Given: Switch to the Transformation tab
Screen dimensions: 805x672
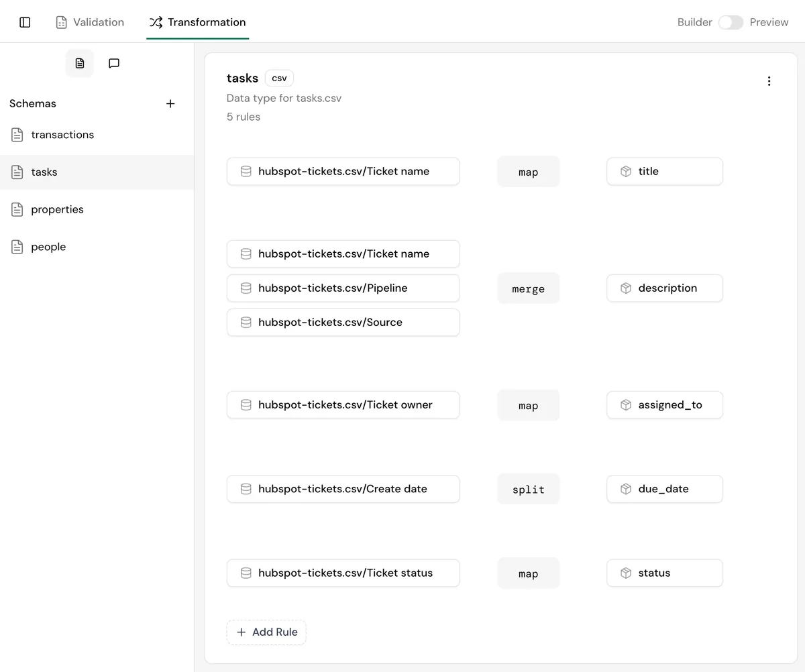Looking at the screenshot, I should (x=197, y=22).
